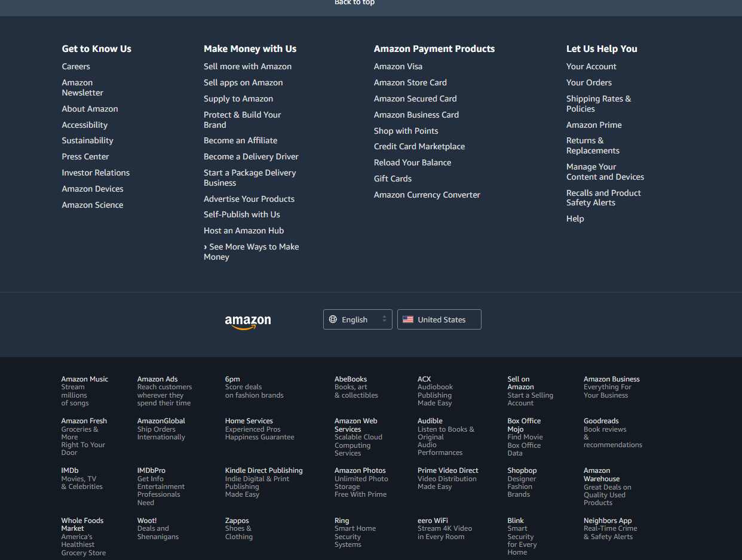
Task: Open Sell apps on Amazon
Action: [x=243, y=82]
